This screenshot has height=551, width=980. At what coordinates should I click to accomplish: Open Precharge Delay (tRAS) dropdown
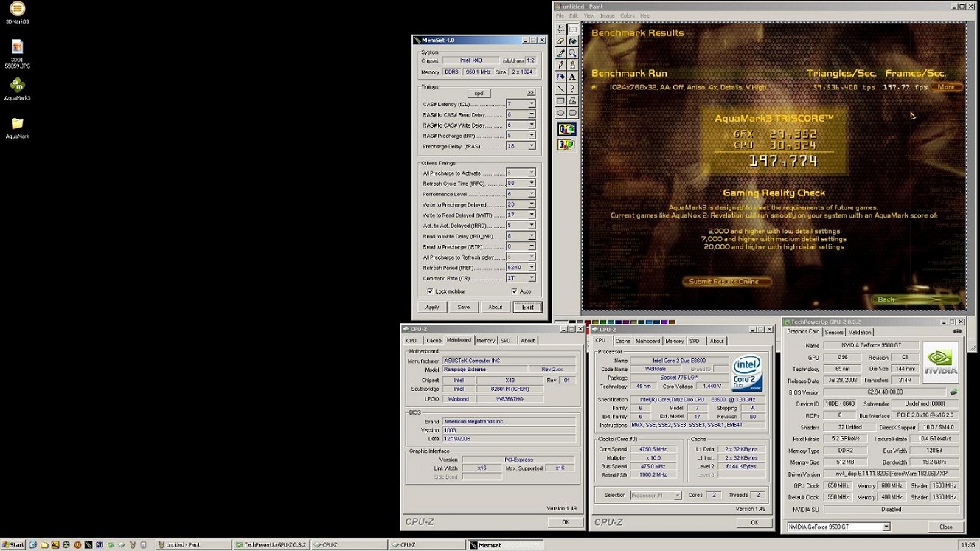[x=531, y=146]
